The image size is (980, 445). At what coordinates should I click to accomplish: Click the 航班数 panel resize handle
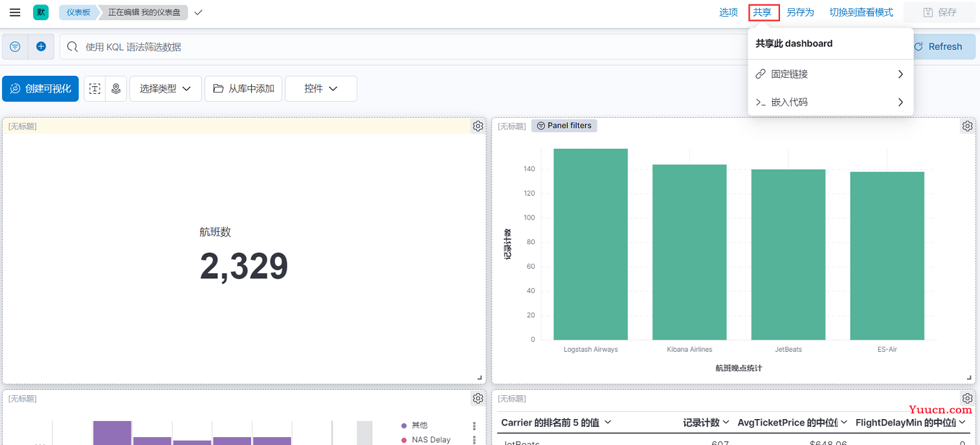pos(480,377)
